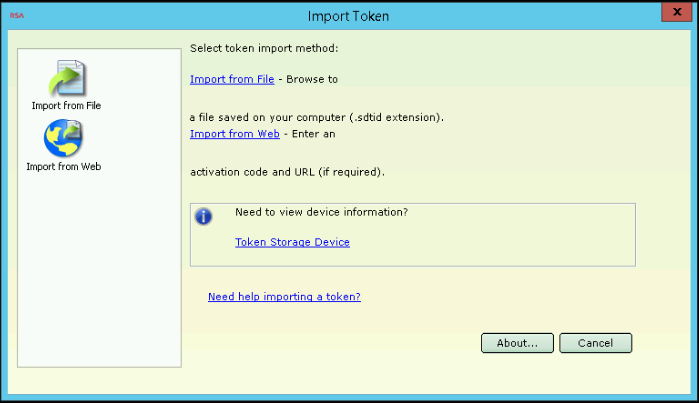Click the RSA logo in title bar

click(17, 16)
